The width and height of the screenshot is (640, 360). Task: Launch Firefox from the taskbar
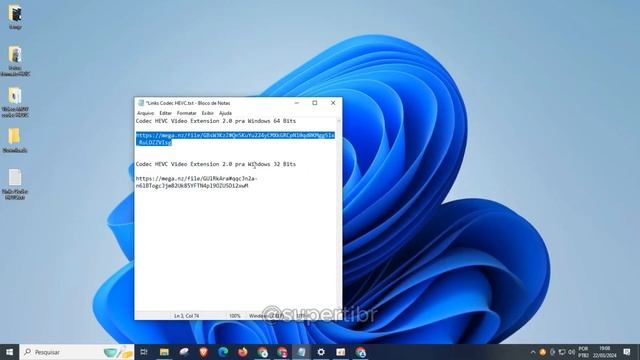pos(242,352)
